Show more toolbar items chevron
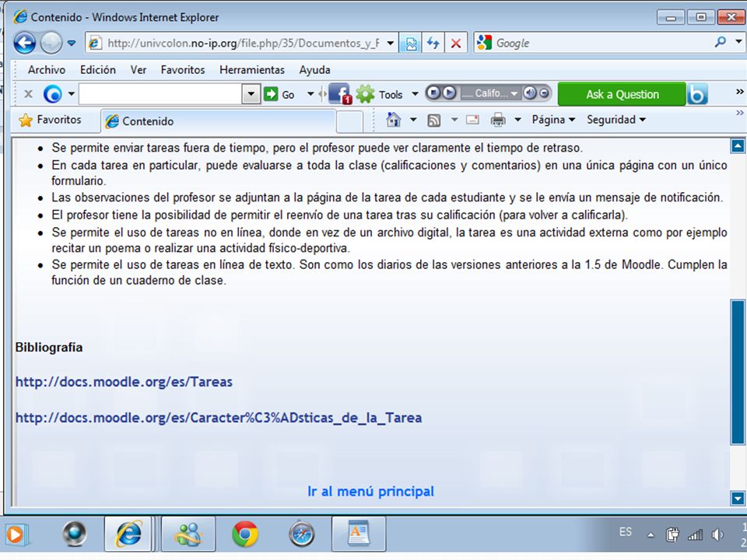Image resolution: width=747 pixels, height=560 pixels. click(739, 92)
